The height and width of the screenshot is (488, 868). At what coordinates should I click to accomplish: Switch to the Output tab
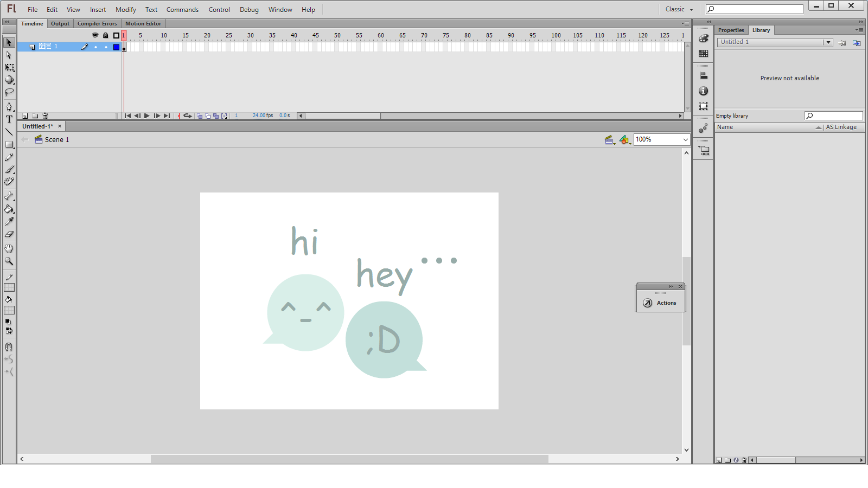(60, 23)
